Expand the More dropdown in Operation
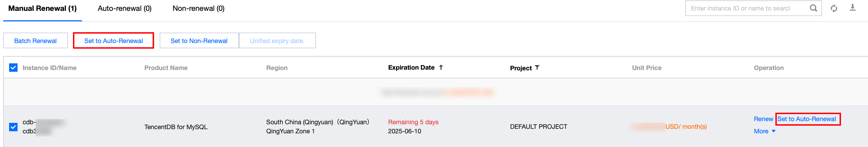This screenshot has height=147, width=868. pos(764,131)
